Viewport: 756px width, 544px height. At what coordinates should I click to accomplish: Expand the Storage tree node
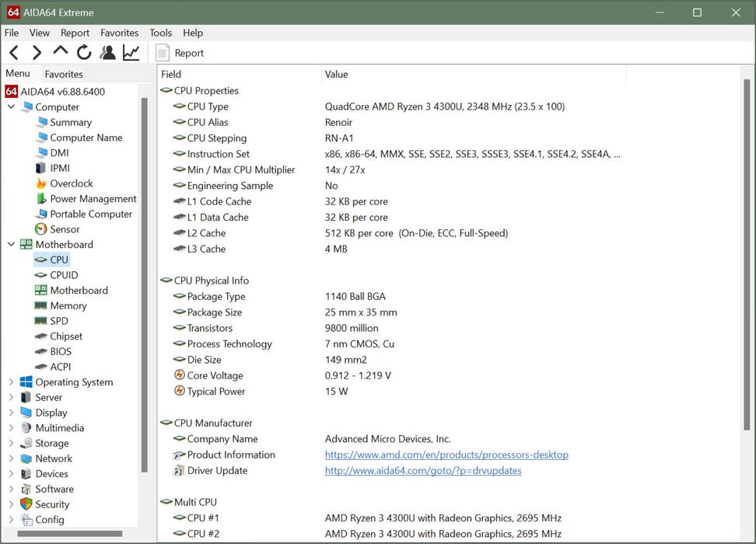(x=11, y=444)
